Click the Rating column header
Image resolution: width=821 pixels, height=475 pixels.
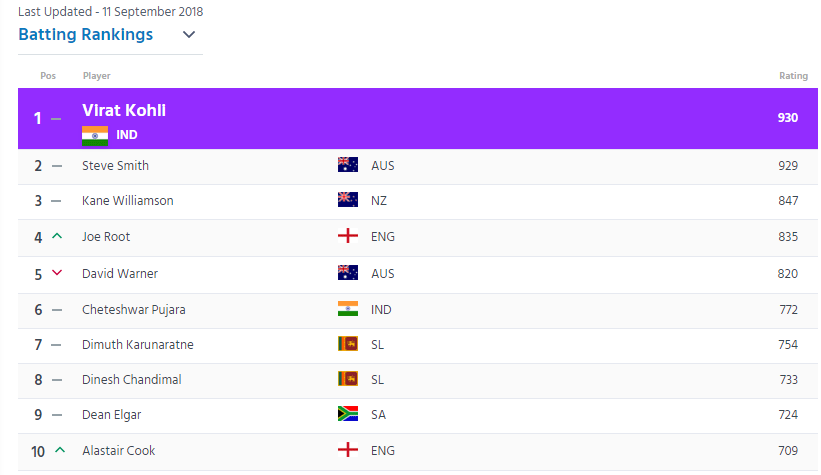click(x=793, y=76)
